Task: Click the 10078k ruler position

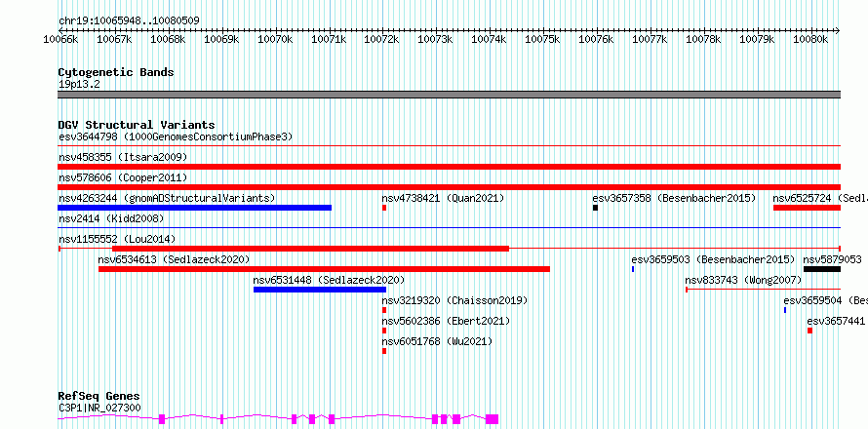Action: (703, 39)
